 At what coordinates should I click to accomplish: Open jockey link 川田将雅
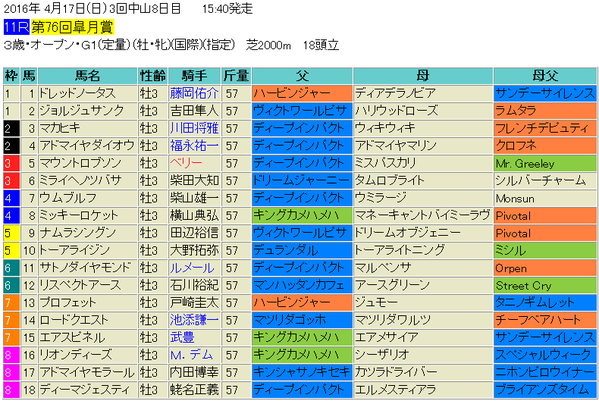tap(194, 128)
